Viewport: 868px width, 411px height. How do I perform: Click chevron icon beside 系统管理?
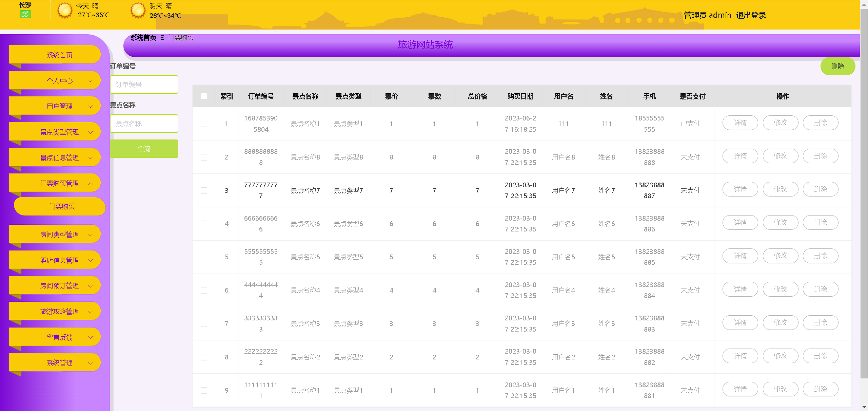(90, 363)
